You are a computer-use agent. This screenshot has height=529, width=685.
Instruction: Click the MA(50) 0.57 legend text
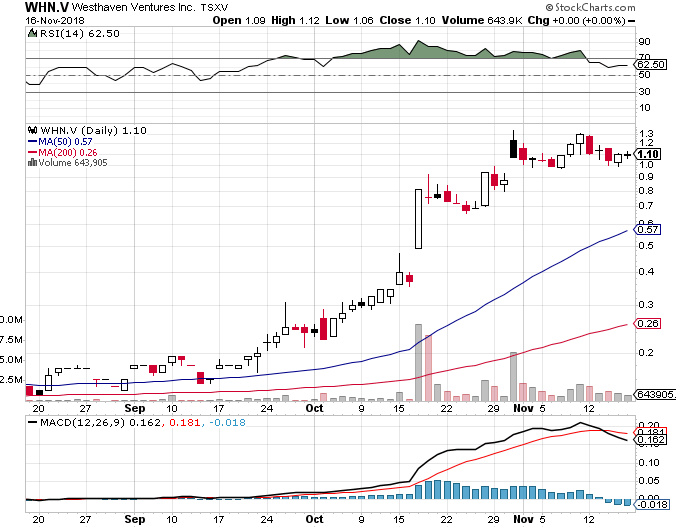tap(66, 142)
